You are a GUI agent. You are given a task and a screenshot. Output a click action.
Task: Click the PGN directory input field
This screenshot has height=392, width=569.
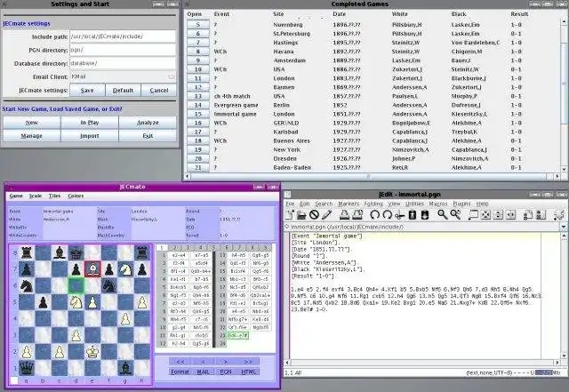click(123, 50)
